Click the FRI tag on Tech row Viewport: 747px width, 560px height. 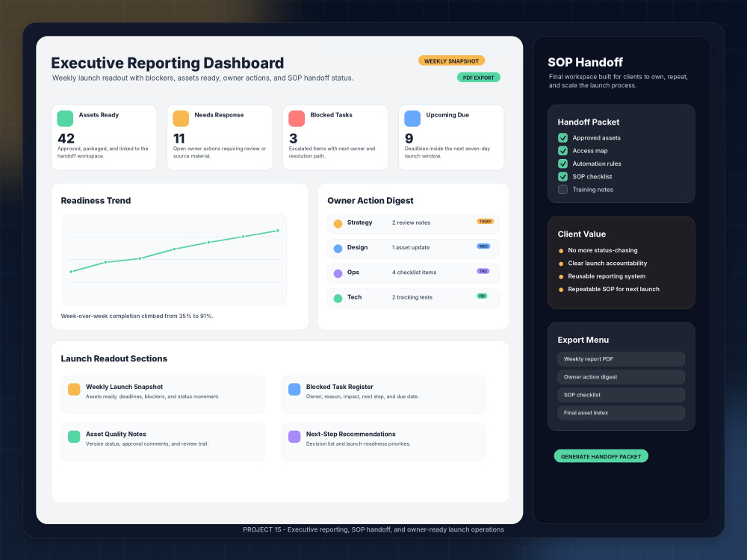click(x=482, y=296)
